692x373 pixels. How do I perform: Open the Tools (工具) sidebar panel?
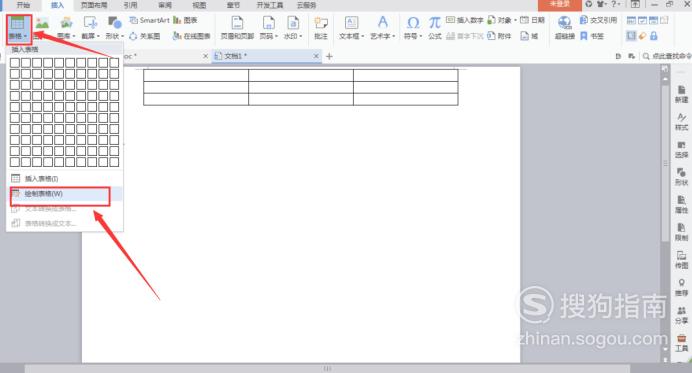point(681,343)
